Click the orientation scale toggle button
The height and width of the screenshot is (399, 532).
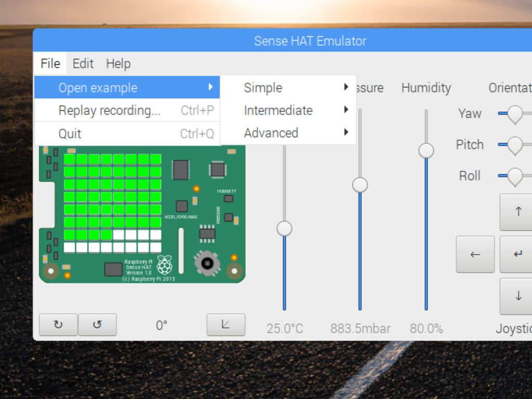(225, 325)
